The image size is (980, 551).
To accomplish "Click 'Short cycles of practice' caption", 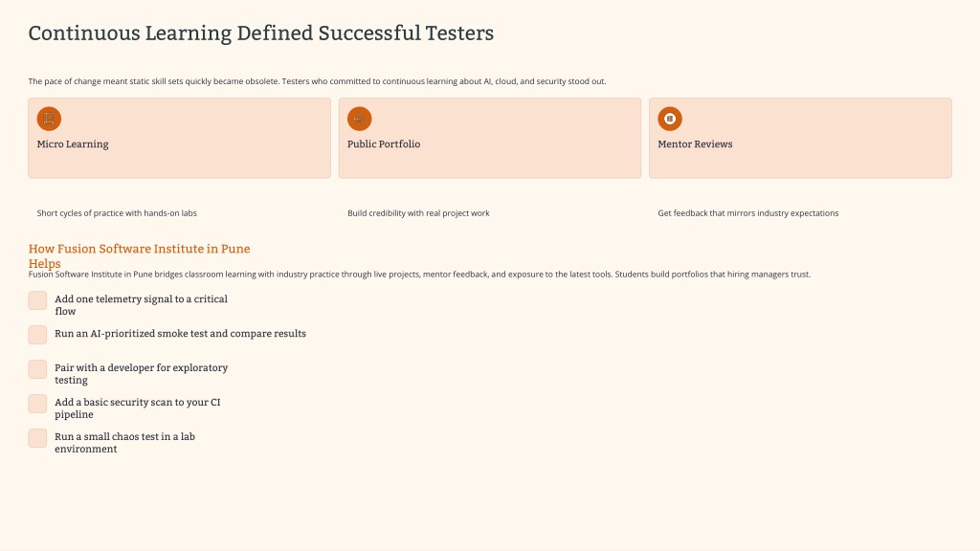I will click(x=117, y=213).
